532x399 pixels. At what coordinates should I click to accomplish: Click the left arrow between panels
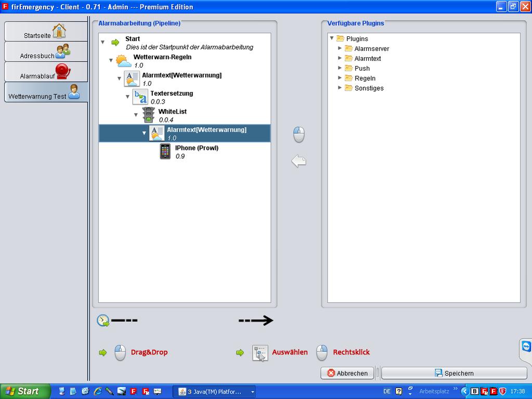pyautogui.click(x=299, y=161)
